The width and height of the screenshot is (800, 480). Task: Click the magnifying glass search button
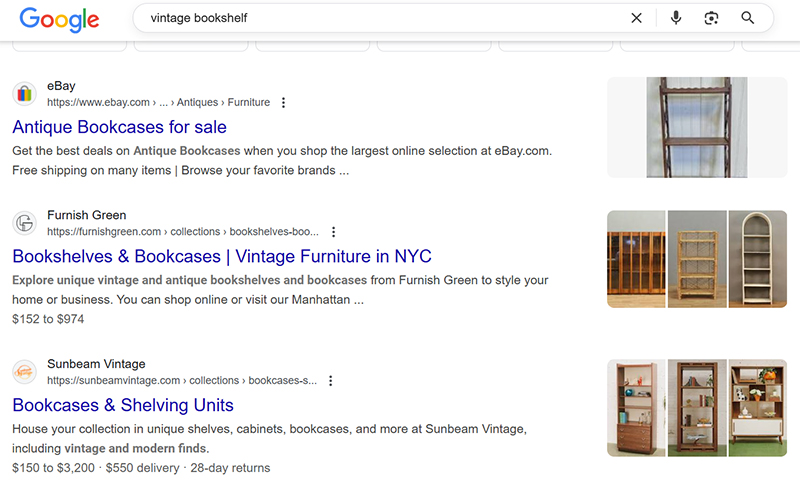pos(748,18)
